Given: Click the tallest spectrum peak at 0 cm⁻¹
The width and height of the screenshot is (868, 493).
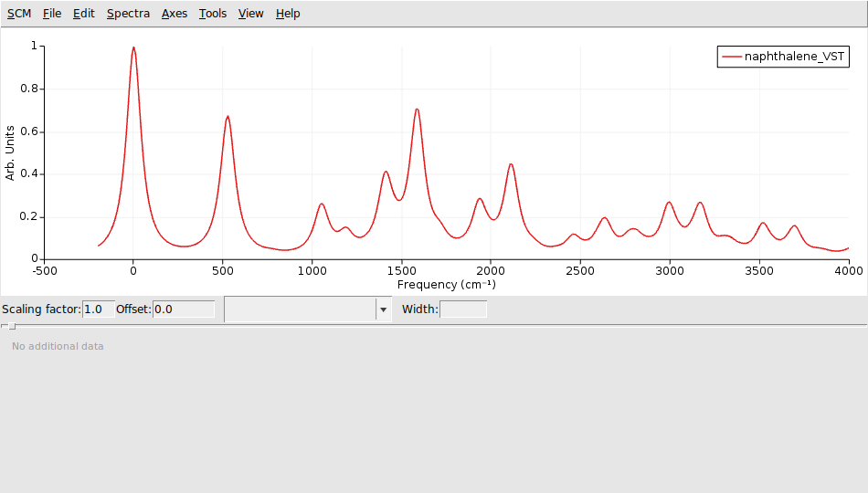Looking at the screenshot, I should tap(133, 48).
